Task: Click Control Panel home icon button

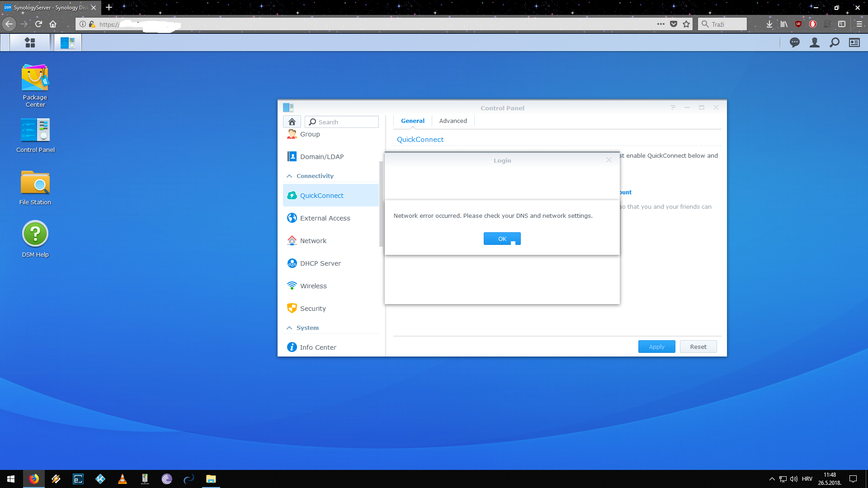Action: pos(292,122)
